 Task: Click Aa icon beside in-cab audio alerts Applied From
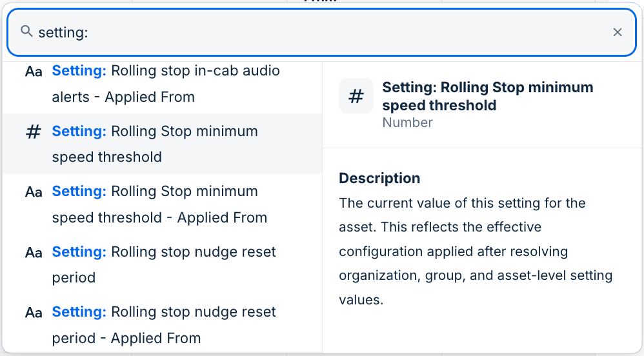34,72
